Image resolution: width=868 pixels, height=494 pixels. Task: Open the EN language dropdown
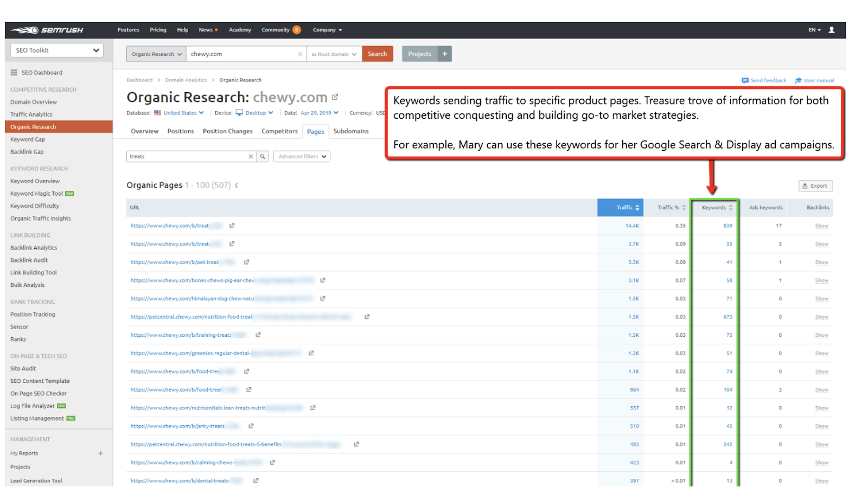click(814, 30)
